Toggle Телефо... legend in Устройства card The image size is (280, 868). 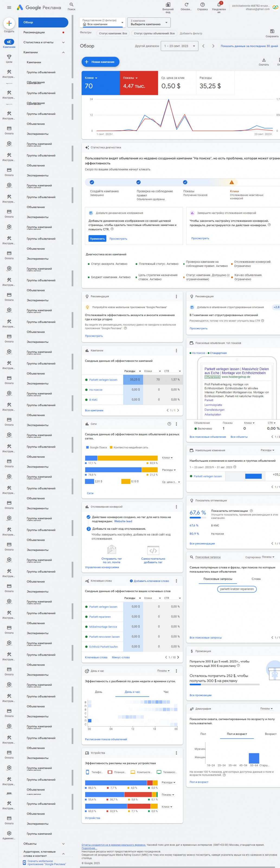[x=95, y=772]
